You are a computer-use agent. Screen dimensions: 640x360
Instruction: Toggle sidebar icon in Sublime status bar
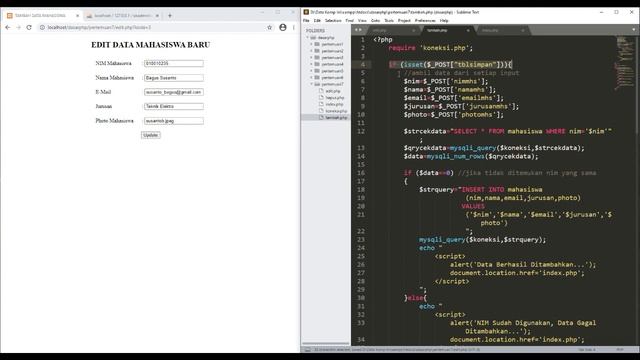tap(307, 349)
